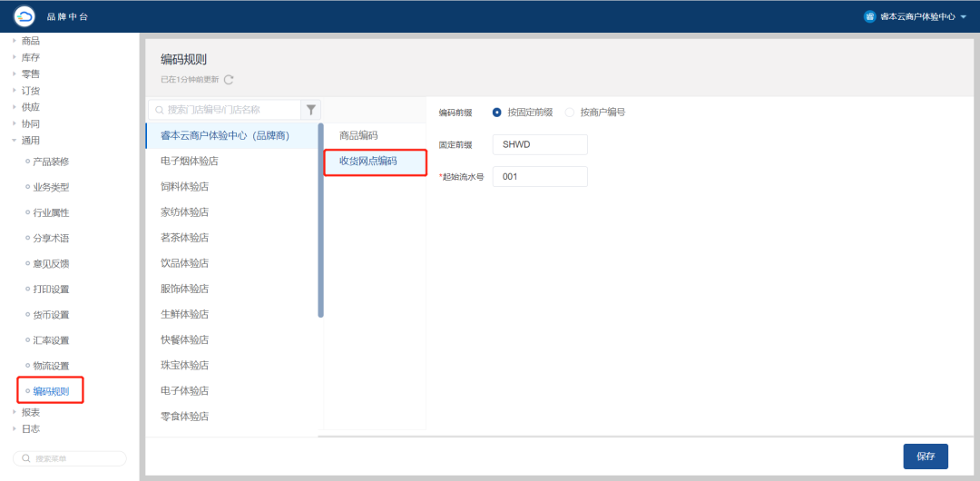Collapse the 通用 menu section
Viewport: 980px width, 481px height.
30,140
